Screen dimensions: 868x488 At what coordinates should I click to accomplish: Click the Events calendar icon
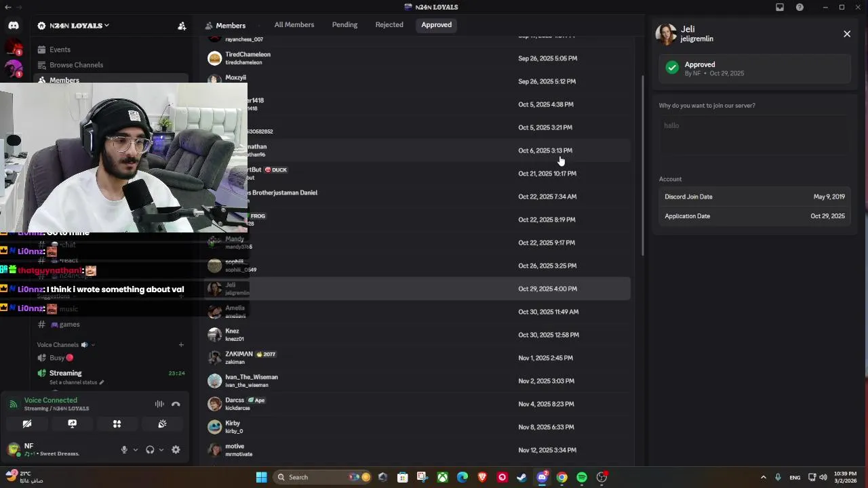click(42, 49)
